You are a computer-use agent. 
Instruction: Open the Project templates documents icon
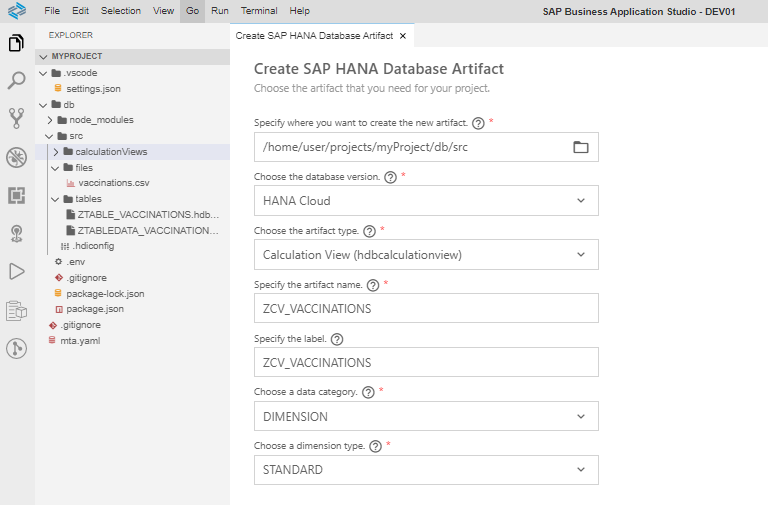[16, 311]
